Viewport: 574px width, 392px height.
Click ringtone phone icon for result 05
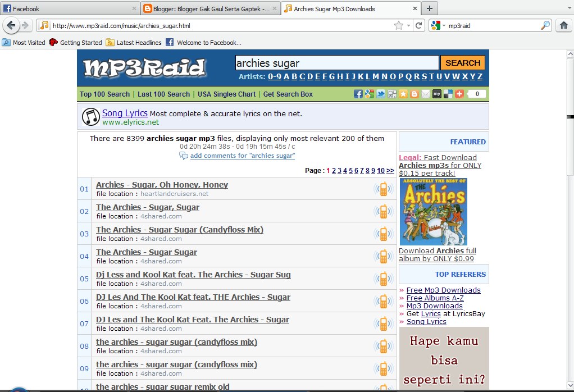383,279
